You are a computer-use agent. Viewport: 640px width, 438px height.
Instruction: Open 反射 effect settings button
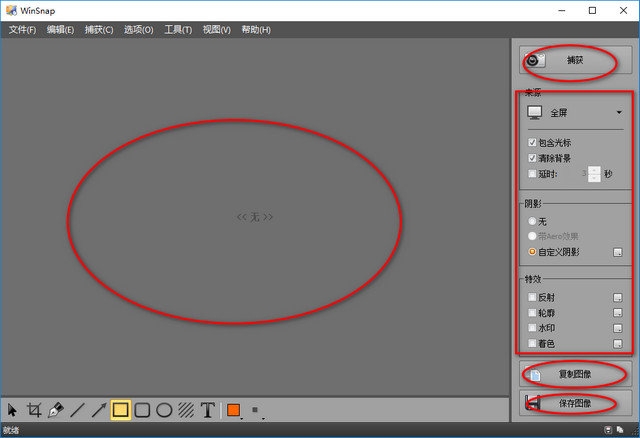(618, 298)
